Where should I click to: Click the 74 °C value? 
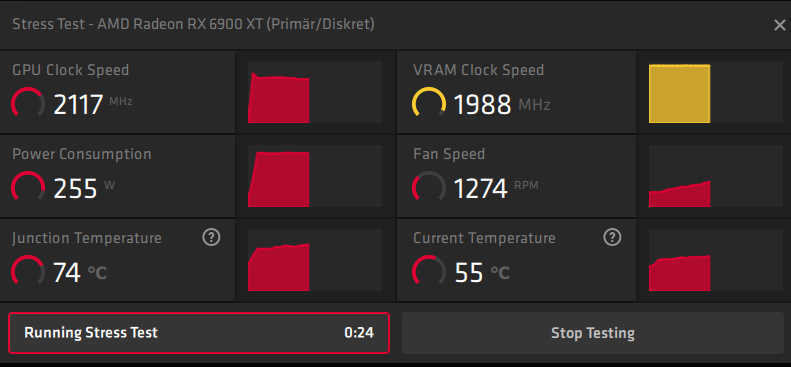tap(80, 273)
